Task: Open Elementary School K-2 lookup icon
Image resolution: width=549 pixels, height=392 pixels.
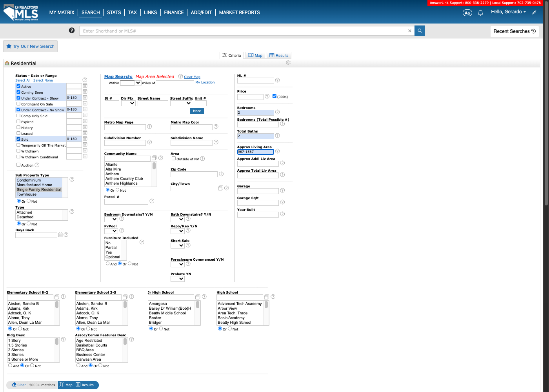Action: tap(57, 297)
